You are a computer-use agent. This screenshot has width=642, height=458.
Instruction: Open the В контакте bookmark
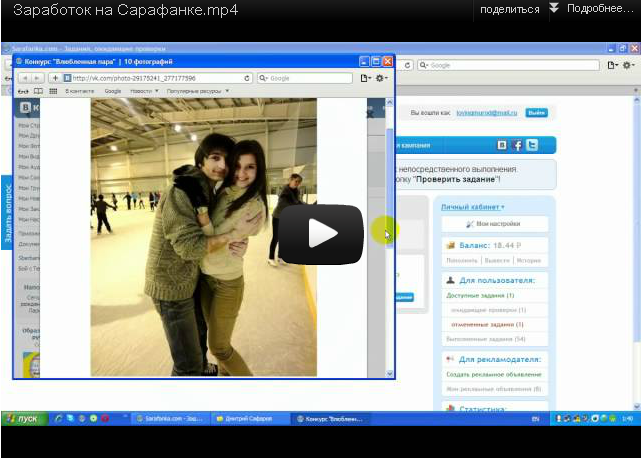79,91
